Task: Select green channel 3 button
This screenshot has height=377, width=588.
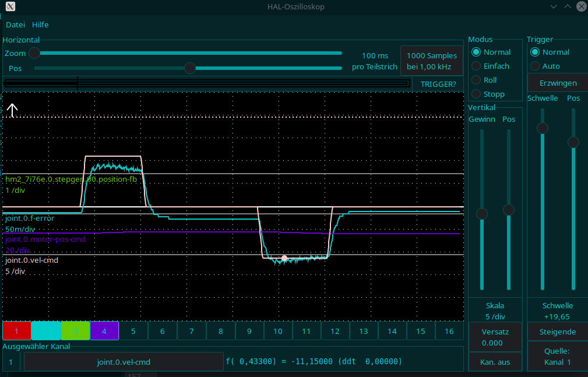Action: point(75,331)
